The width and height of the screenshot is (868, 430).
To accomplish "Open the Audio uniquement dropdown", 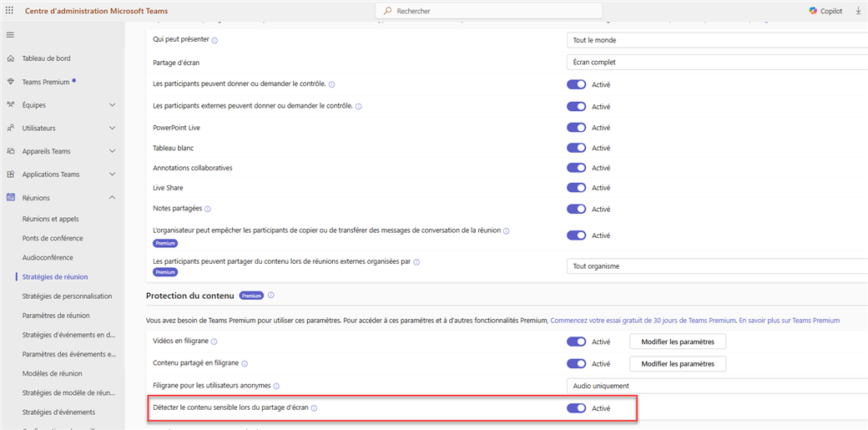I will tap(718, 386).
